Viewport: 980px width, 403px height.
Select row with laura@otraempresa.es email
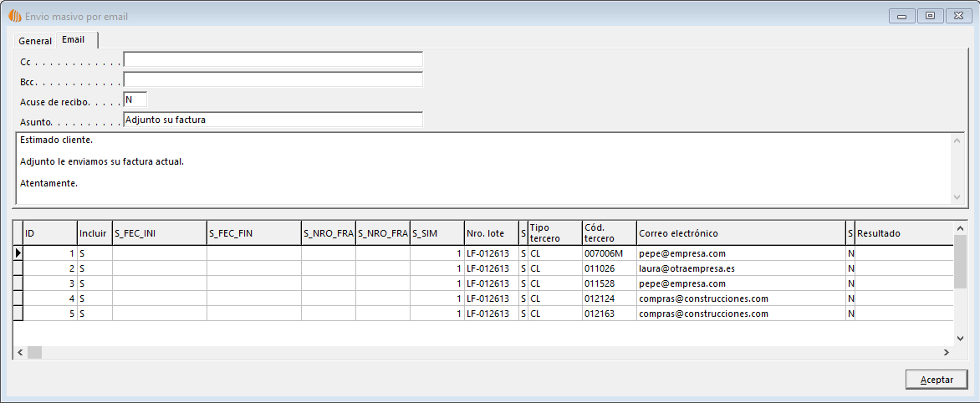740,268
